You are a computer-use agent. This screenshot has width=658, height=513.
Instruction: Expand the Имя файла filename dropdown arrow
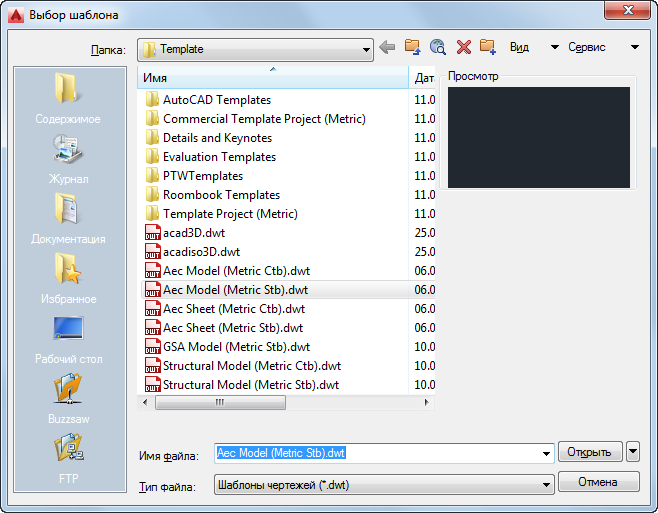tap(546, 453)
